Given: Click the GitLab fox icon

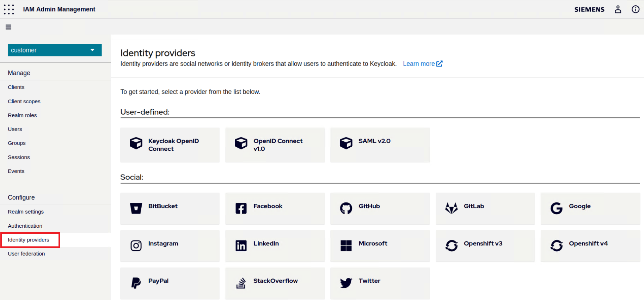Looking at the screenshot, I should (452, 208).
